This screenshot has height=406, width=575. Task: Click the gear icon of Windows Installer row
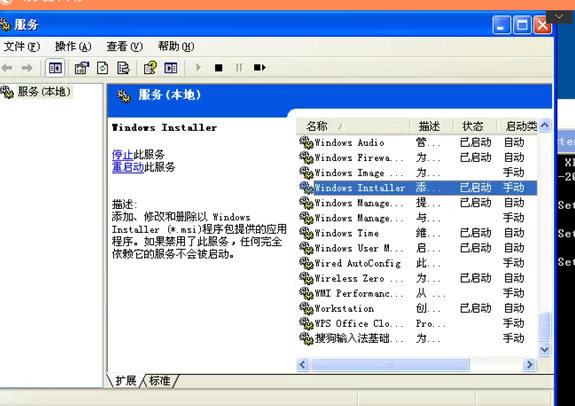coord(306,187)
